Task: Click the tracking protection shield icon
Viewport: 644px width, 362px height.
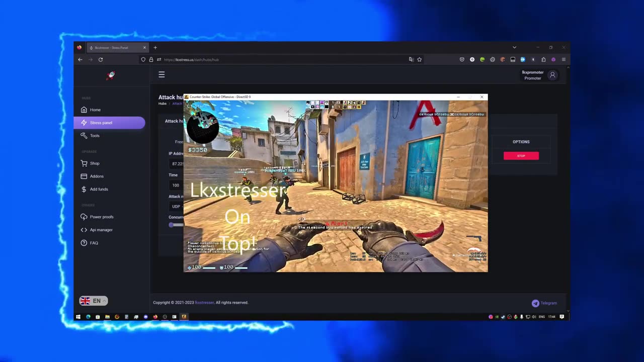Action: [x=143, y=59]
